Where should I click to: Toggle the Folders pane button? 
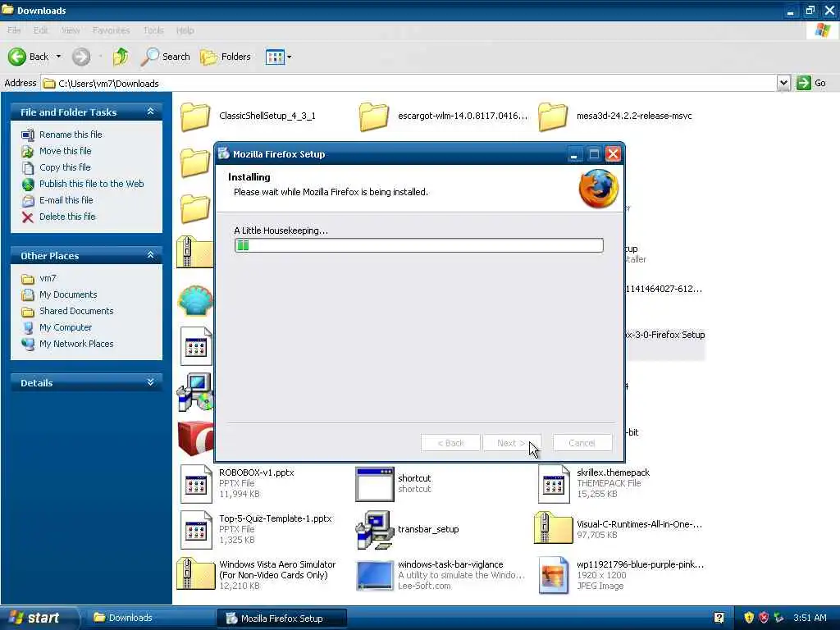pos(225,57)
